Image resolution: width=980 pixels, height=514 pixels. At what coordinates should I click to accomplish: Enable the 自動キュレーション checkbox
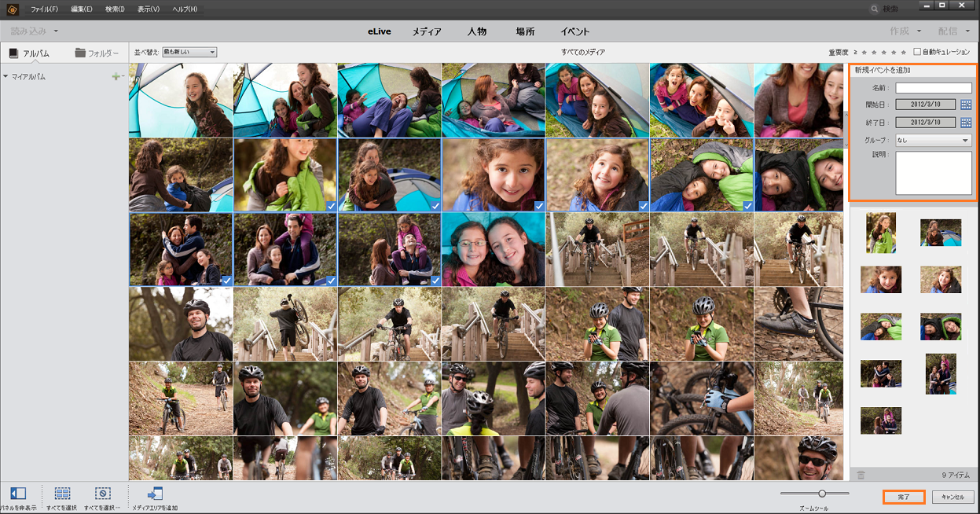[917, 52]
